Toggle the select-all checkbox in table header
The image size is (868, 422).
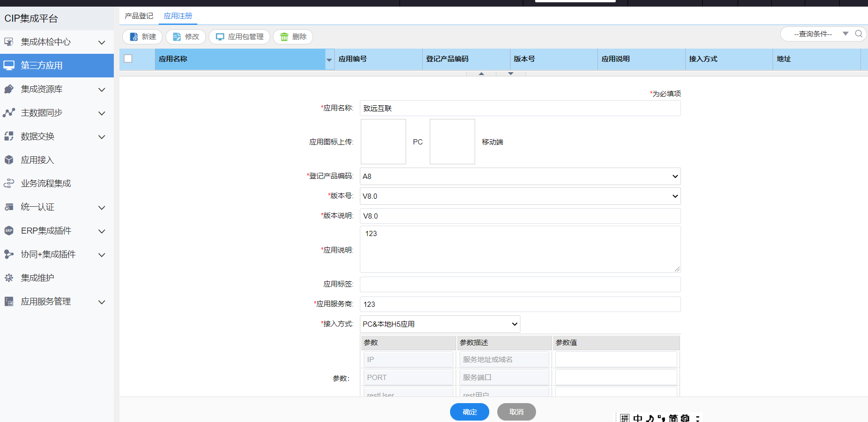pyautogui.click(x=128, y=59)
